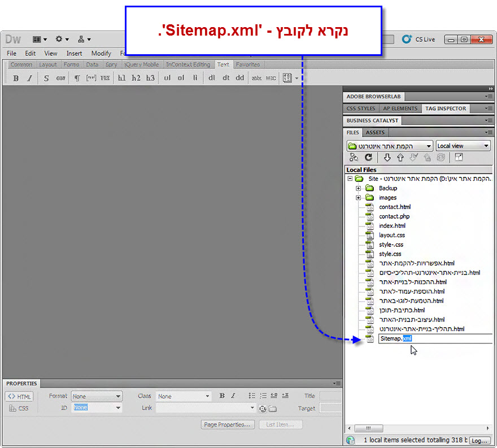Click the Dw application logo

click(13, 40)
